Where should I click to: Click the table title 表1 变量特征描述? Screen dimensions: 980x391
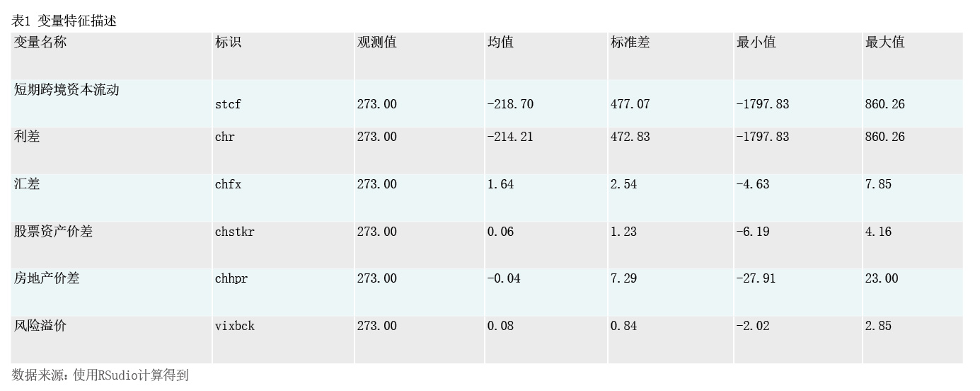(64, 21)
